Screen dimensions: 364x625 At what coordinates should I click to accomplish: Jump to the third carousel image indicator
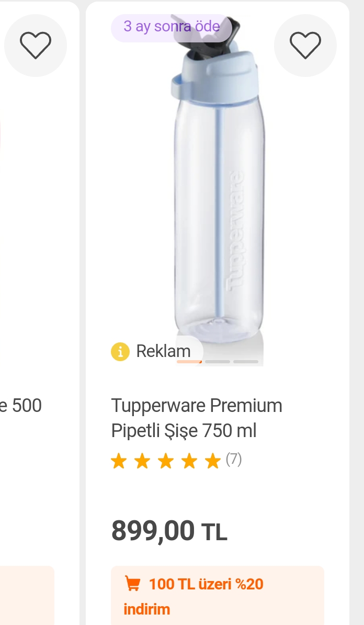pos(246,361)
